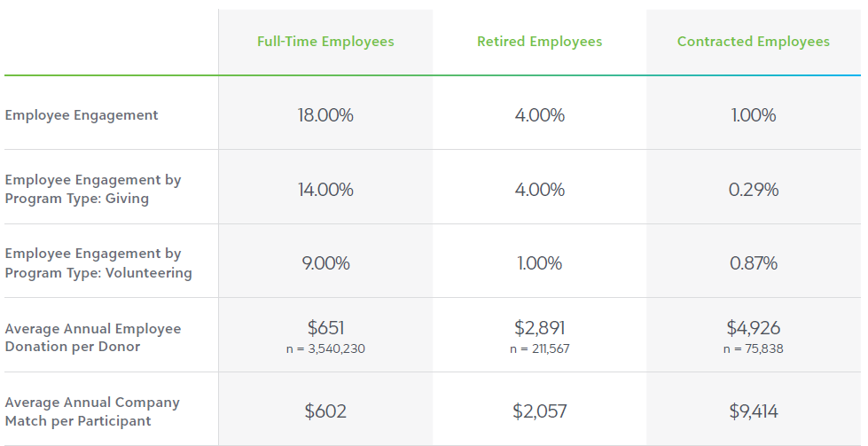Select the Contracted Employees column header
The height and width of the screenshot is (446, 868).
click(x=754, y=42)
